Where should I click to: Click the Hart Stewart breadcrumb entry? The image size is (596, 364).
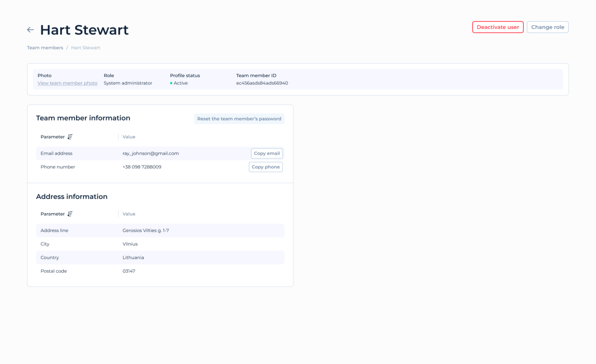tap(85, 47)
